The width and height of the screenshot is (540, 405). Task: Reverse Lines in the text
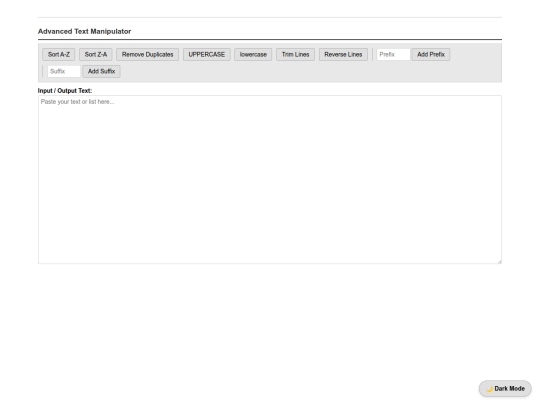pos(343,54)
